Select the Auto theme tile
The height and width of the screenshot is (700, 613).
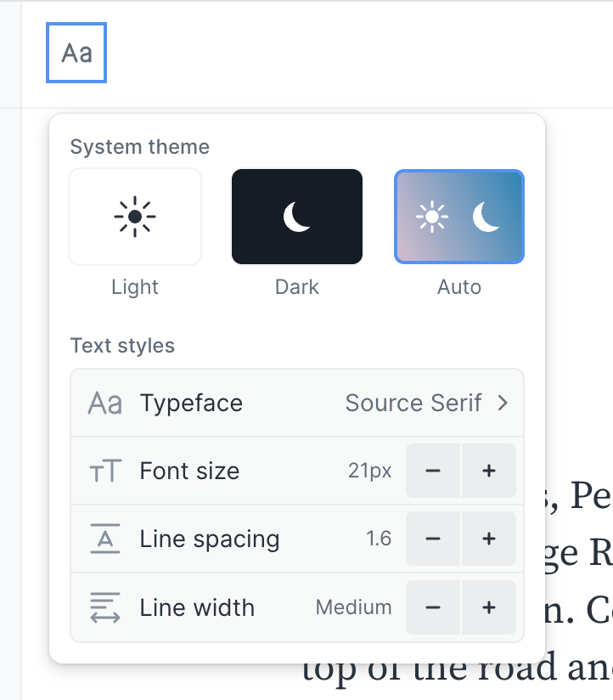click(x=459, y=217)
